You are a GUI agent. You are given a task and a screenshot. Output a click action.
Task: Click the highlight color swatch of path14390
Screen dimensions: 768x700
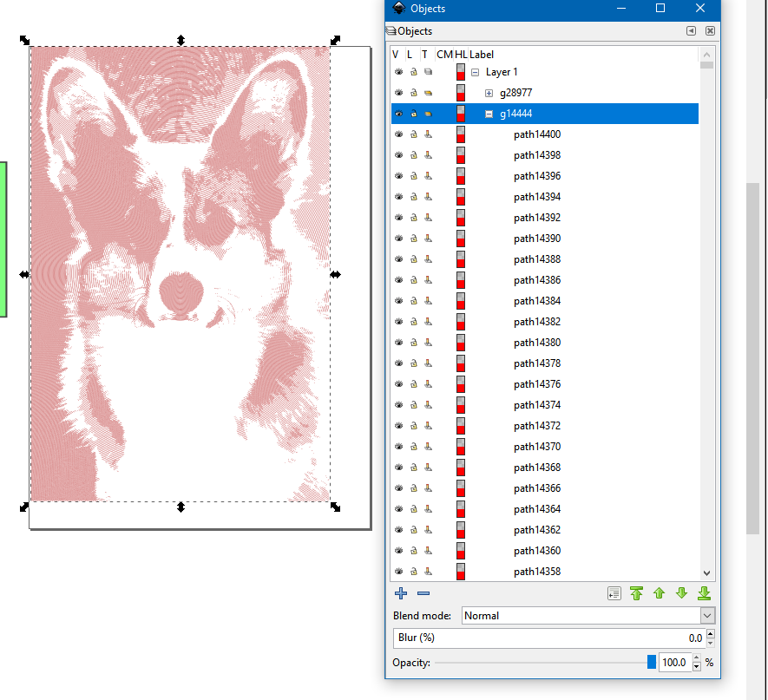click(461, 239)
